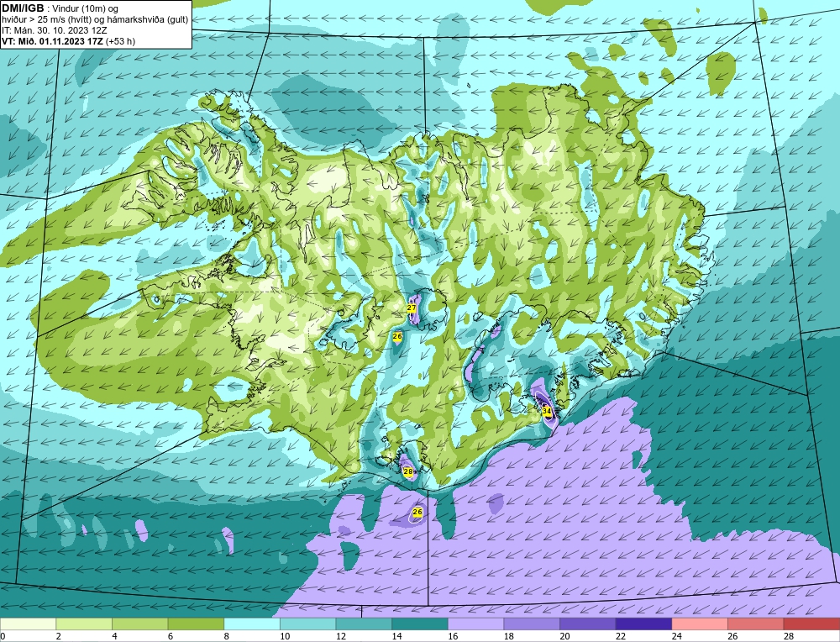Click the yellow gust label 34
Viewport: 840px width, 642px height.
coord(547,411)
